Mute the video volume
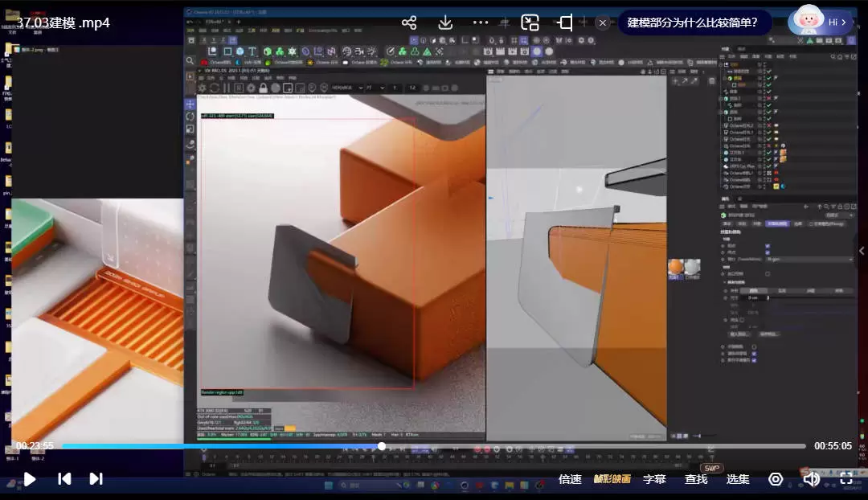The image size is (868, 500). click(x=811, y=479)
